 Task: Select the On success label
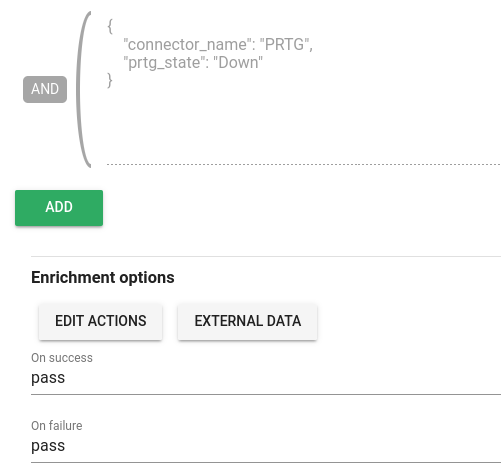[62, 358]
